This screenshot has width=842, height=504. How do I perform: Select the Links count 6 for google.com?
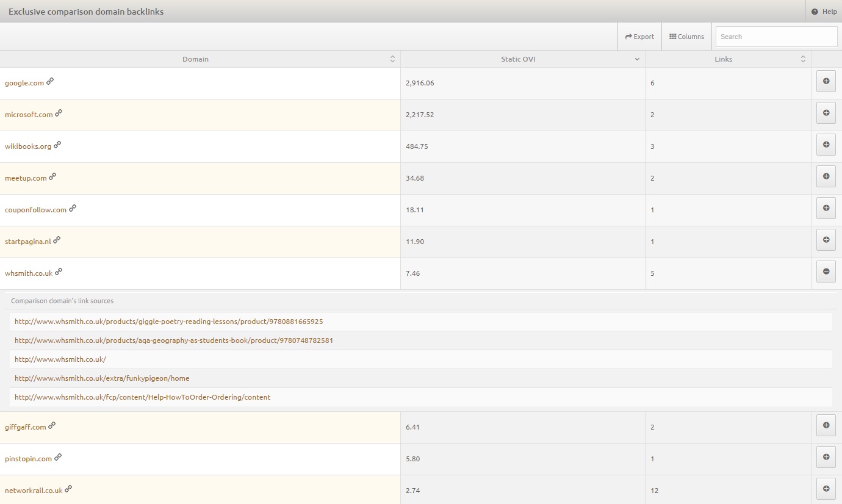coord(652,83)
